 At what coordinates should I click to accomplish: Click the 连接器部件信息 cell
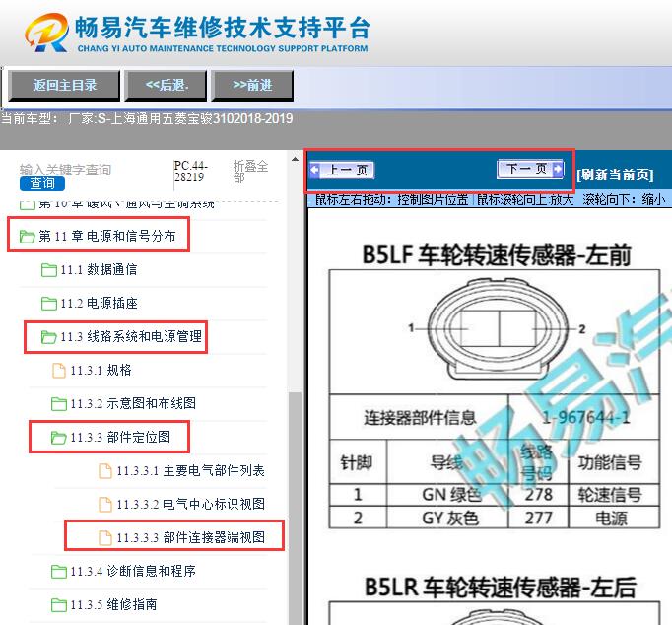pyautogui.click(x=419, y=418)
